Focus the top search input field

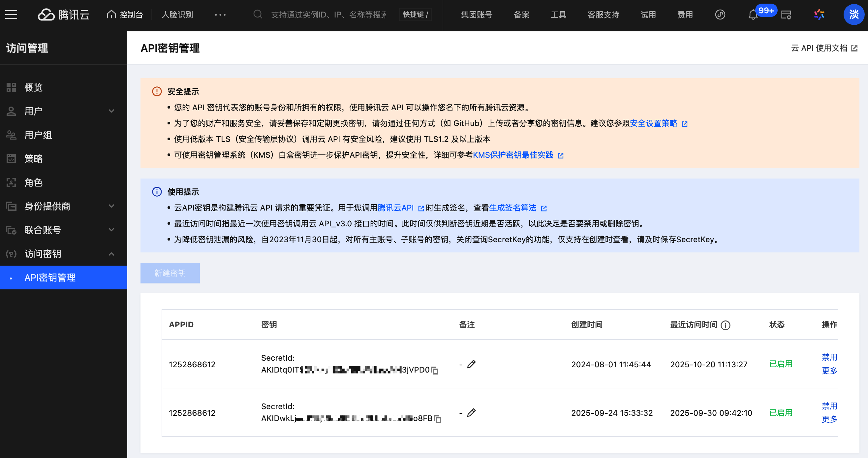[328, 15]
